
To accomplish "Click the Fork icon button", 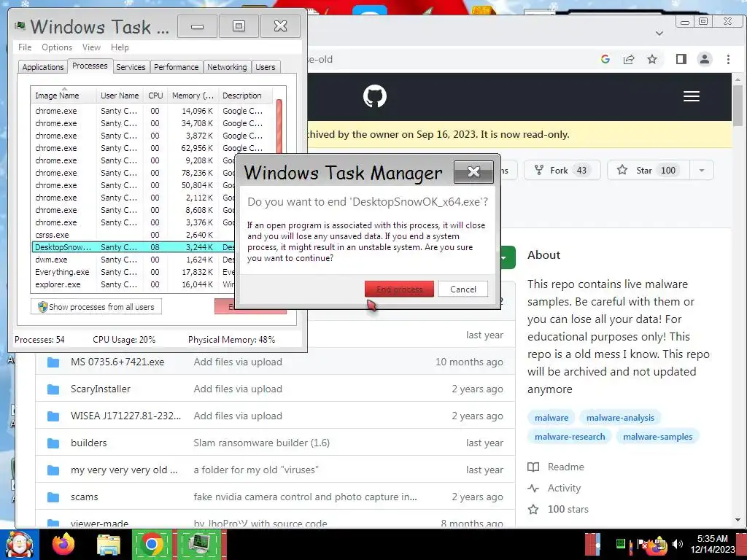I will click(x=562, y=170).
